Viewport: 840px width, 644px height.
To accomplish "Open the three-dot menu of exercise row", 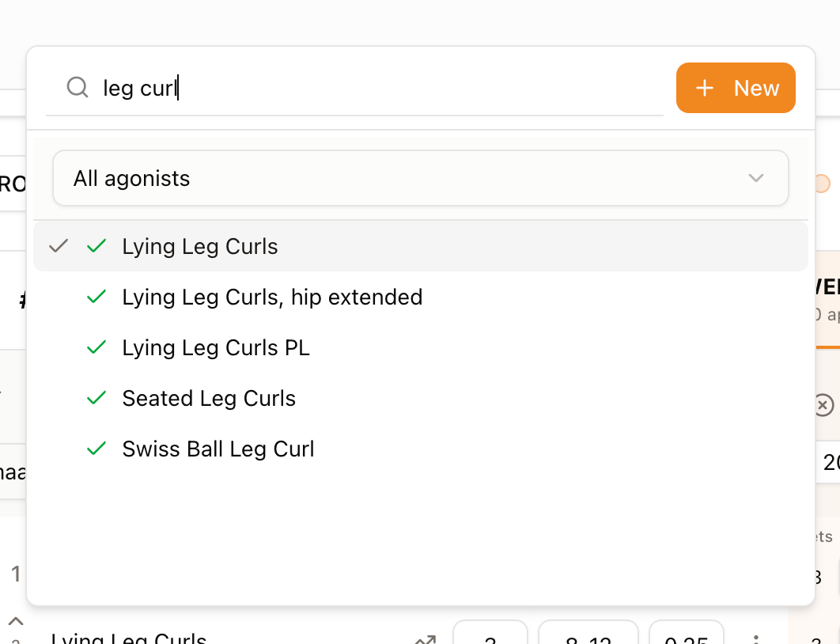I will click(756, 639).
